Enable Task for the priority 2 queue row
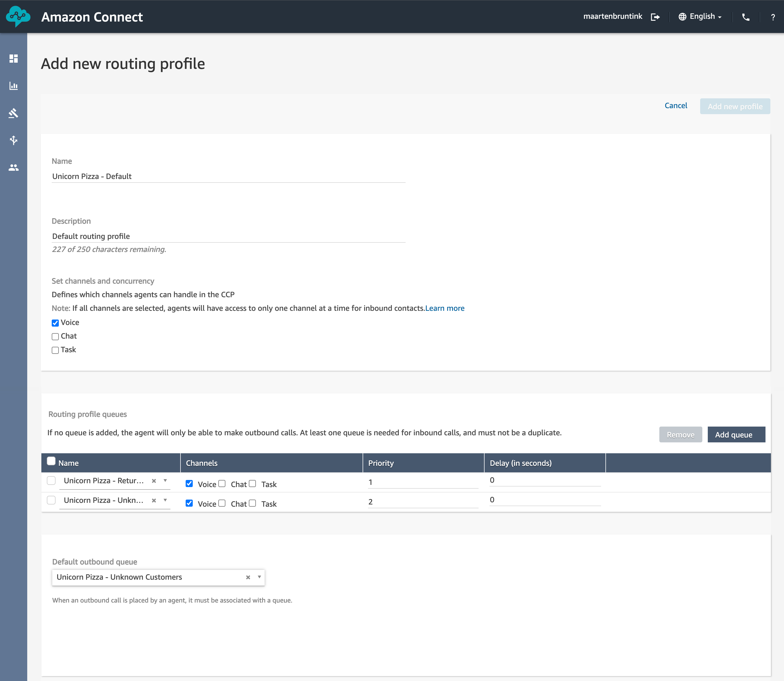The width and height of the screenshot is (784, 681). point(252,503)
